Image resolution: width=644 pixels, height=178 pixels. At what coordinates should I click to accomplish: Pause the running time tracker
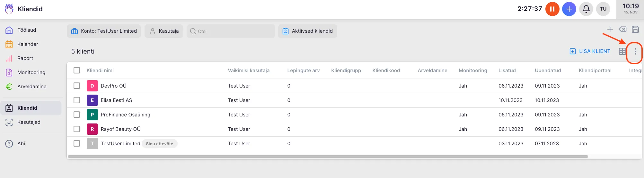coord(552,9)
